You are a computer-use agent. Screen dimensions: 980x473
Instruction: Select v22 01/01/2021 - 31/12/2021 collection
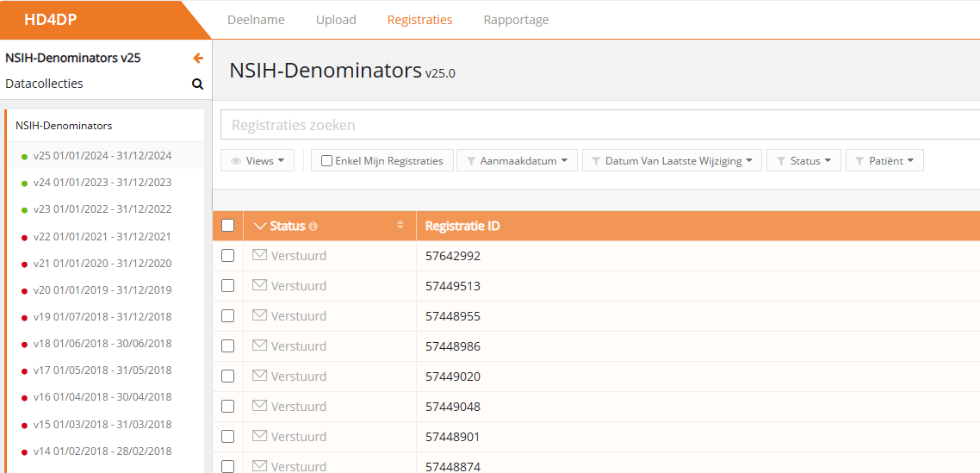[x=102, y=237]
